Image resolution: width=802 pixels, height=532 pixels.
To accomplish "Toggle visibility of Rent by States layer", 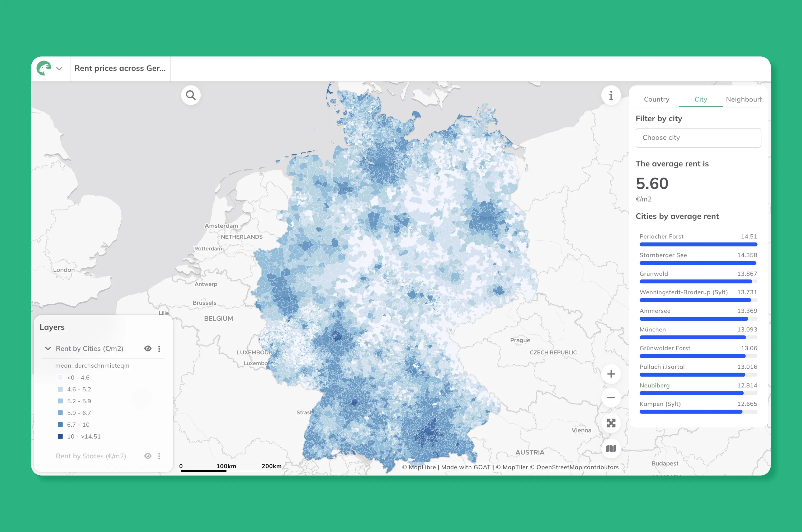I will click(x=148, y=456).
